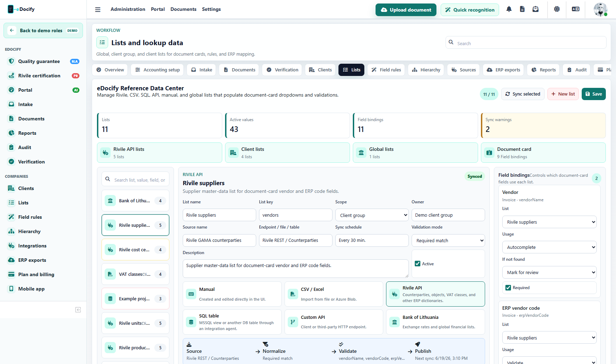Viewport: 616px width, 364px height.
Task: Click the New list button
Action: pos(563,94)
